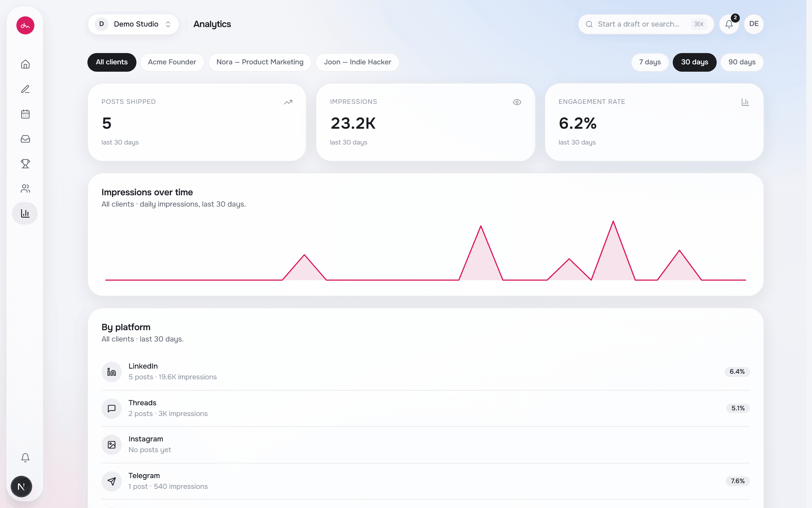The height and width of the screenshot is (508, 812).
Task: Click the Analytics page title
Action: 212,24
